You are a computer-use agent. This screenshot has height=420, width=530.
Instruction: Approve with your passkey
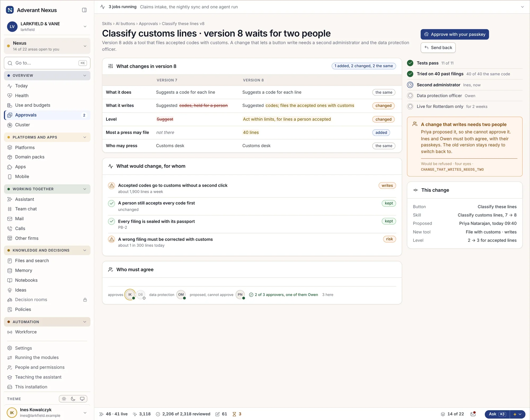pyautogui.click(x=455, y=34)
